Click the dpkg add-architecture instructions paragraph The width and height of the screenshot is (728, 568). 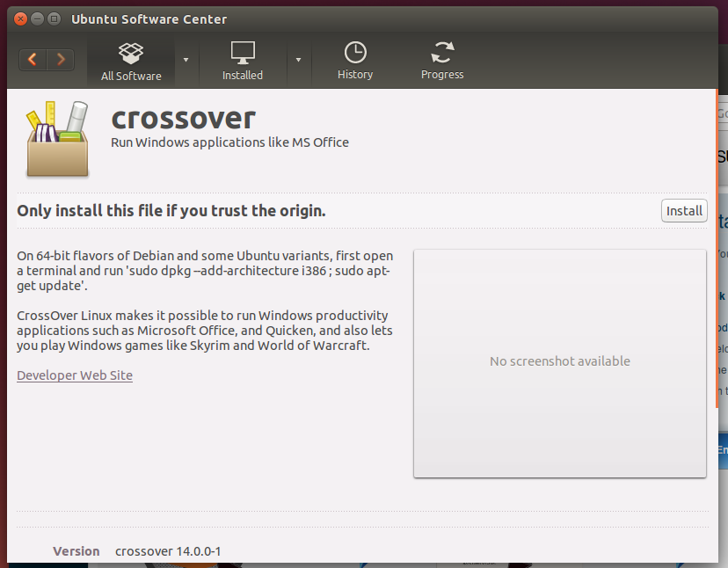coord(205,271)
